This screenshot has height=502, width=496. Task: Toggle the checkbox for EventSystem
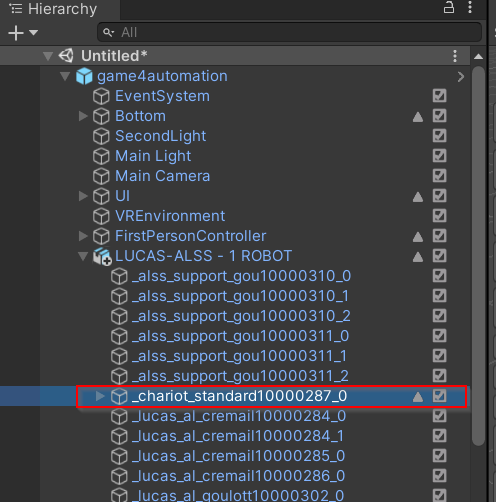click(x=439, y=96)
